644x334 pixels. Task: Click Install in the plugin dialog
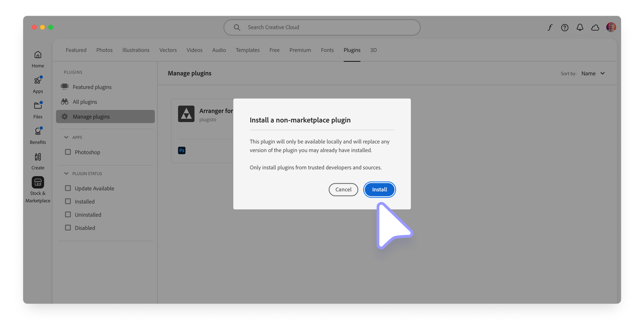click(x=379, y=189)
